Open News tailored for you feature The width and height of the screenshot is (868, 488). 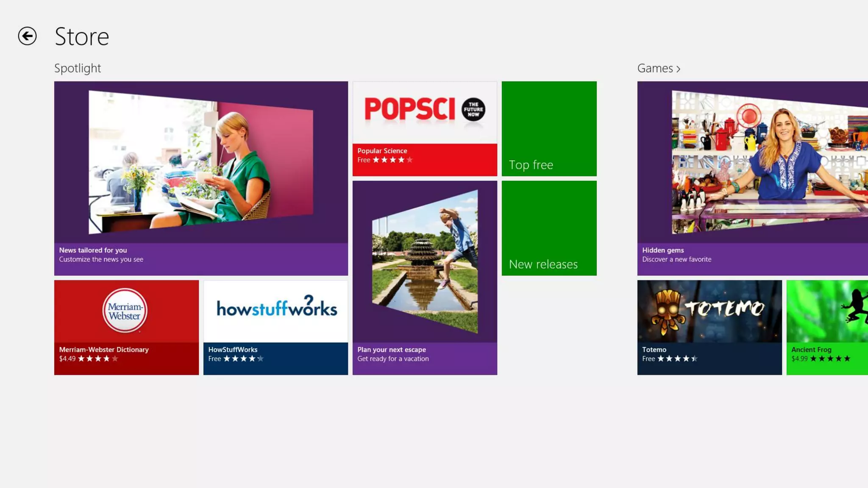pyautogui.click(x=201, y=178)
